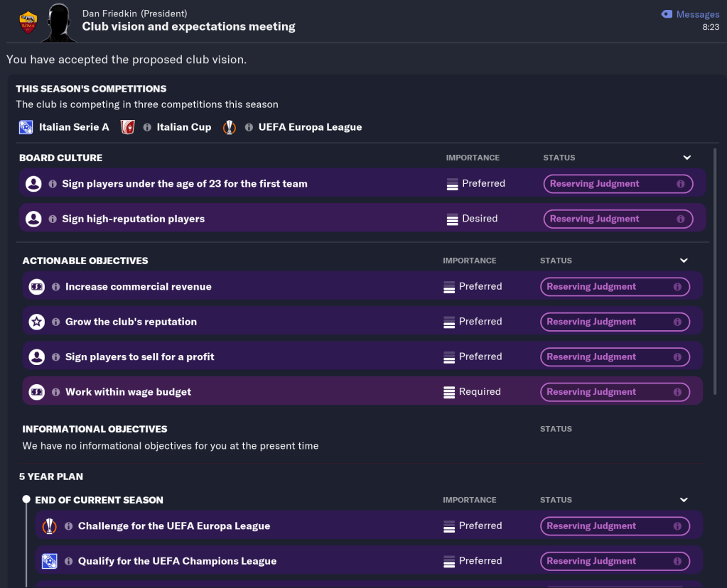
Task: Collapse the Actionable Objectives section chevron
Action: point(684,261)
